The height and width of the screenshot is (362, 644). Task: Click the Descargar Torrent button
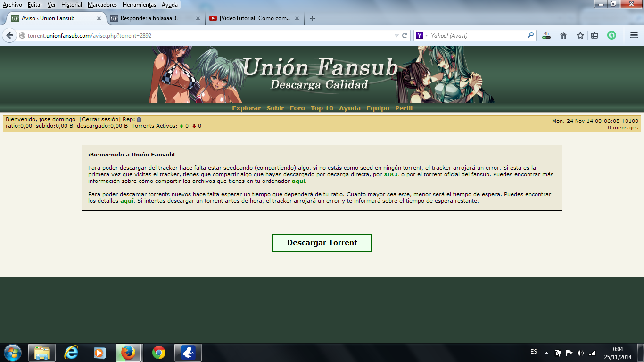[x=322, y=243]
